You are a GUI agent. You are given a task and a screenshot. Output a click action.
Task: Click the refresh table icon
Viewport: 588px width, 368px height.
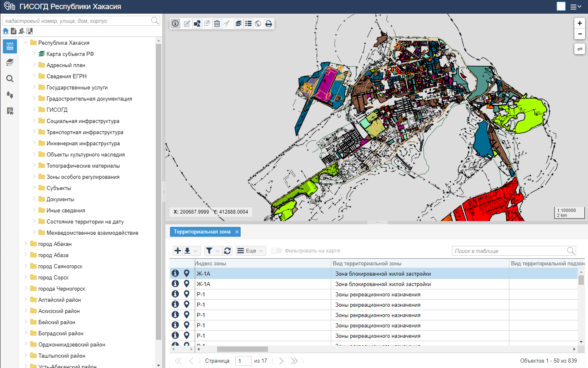pos(227,251)
